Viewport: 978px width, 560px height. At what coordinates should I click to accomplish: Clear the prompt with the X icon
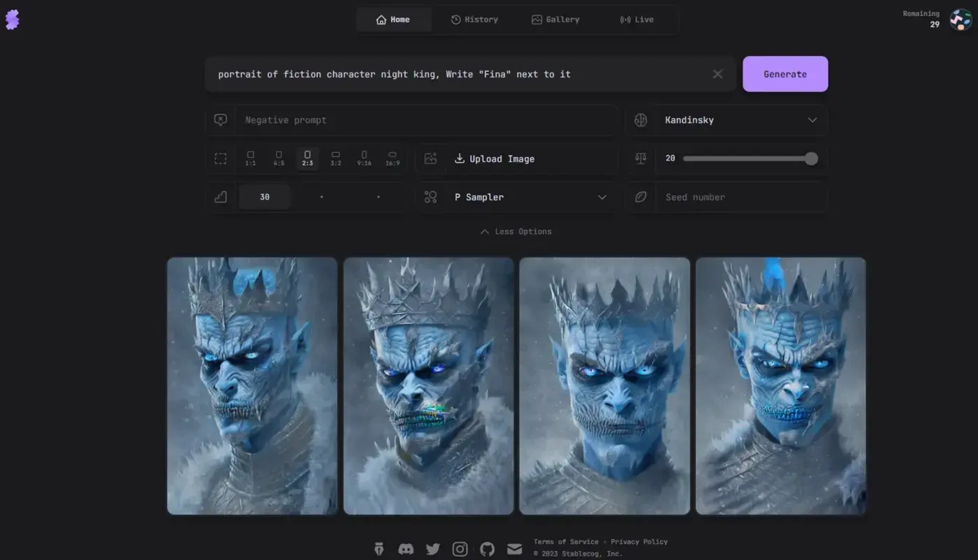pyautogui.click(x=717, y=74)
